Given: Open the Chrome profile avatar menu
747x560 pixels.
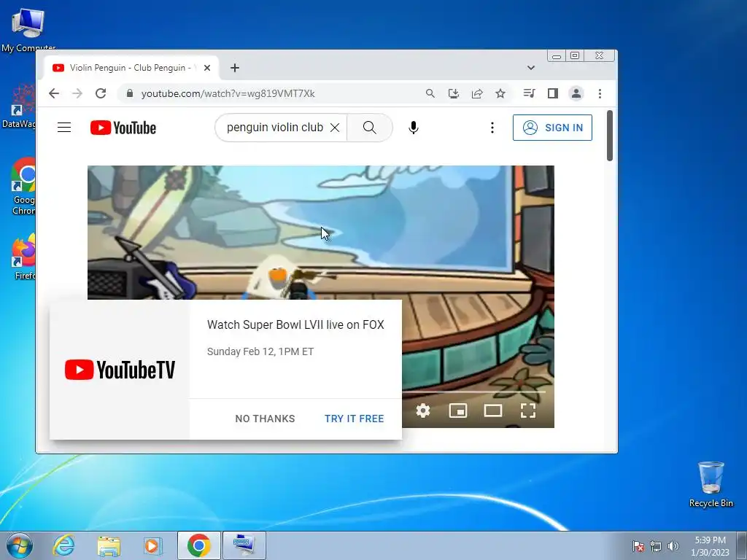Looking at the screenshot, I should (x=576, y=93).
